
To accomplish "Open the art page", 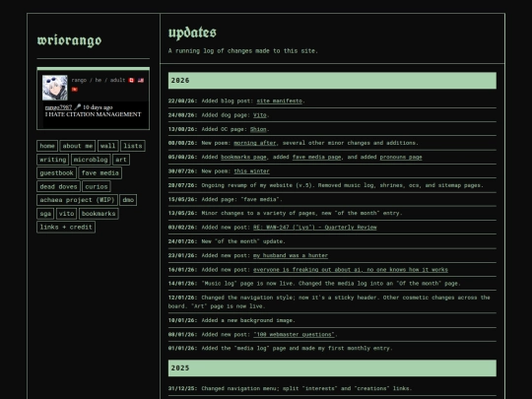I will (121, 160).
